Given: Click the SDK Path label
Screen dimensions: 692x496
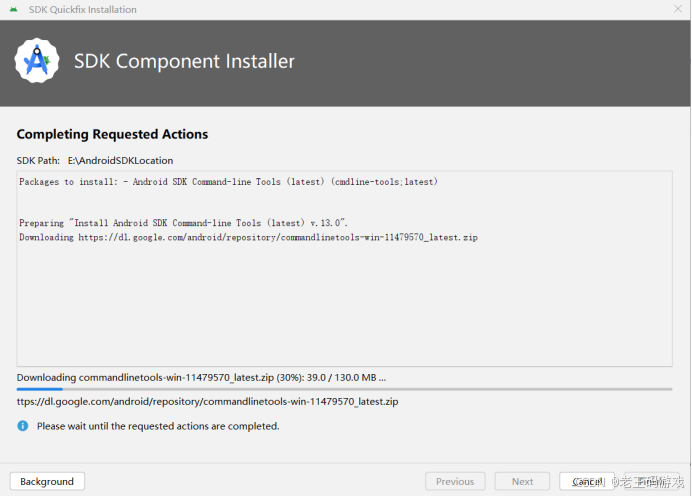Looking at the screenshot, I should point(38,161).
